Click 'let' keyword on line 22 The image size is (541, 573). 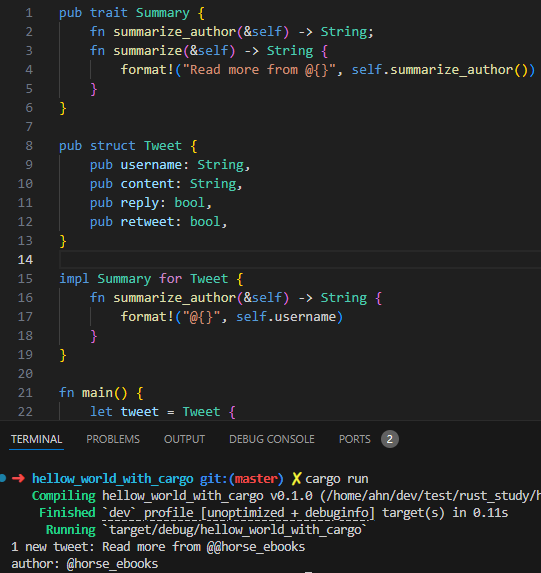[x=101, y=412]
